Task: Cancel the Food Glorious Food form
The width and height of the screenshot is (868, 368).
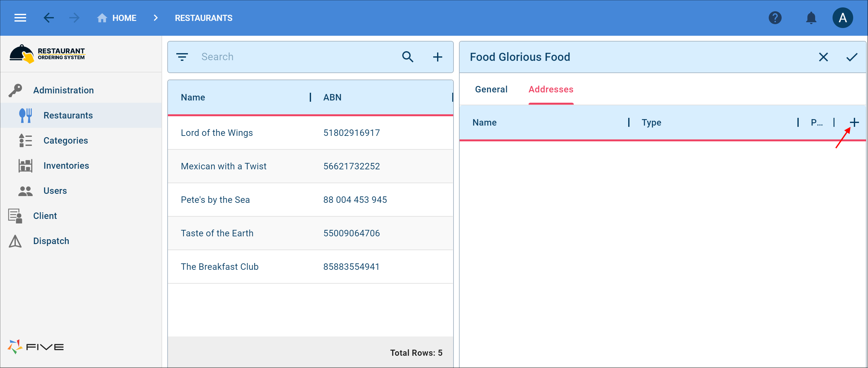Action: tap(823, 57)
